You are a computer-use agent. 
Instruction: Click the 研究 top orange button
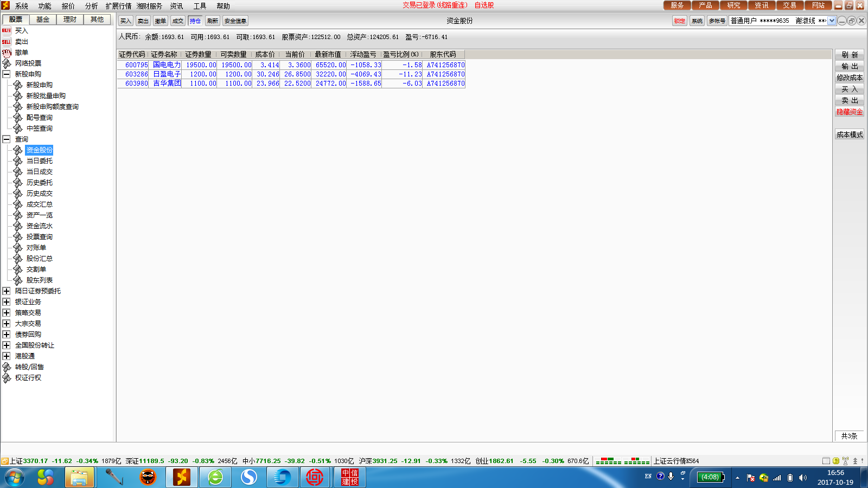click(x=733, y=5)
